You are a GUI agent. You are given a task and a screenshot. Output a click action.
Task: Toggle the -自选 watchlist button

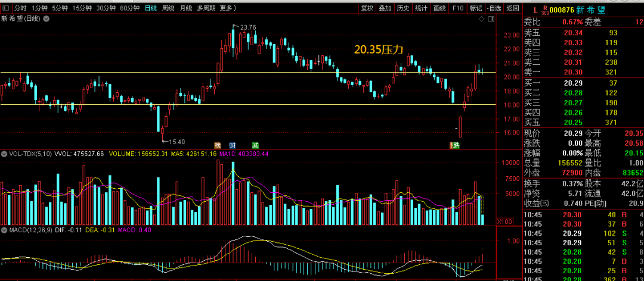click(494, 8)
